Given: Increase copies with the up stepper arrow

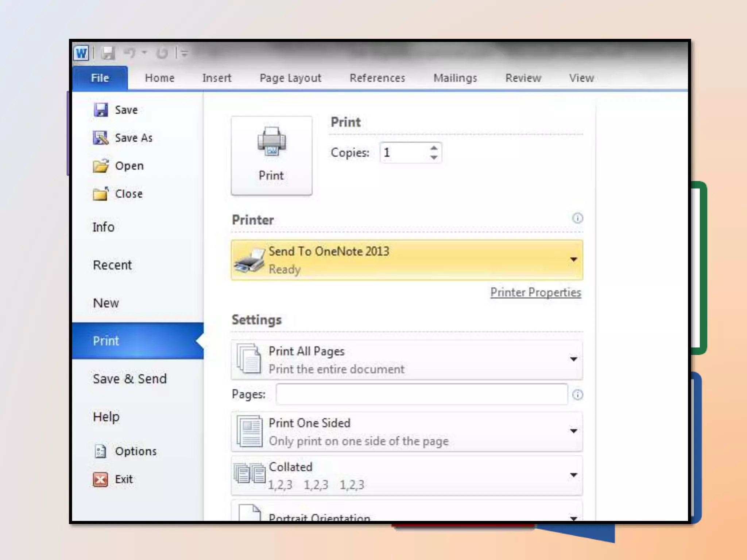Looking at the screenshot, I should (434, 148).
